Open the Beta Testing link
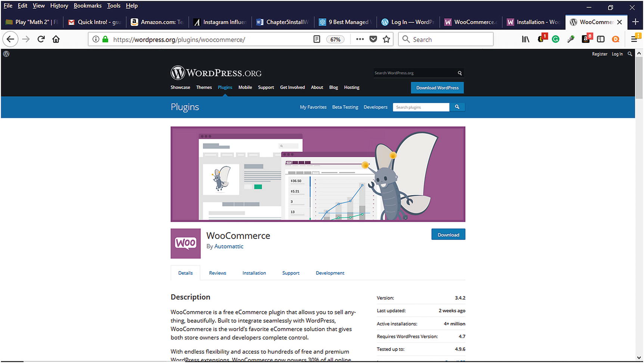Screen dimensions: 644x363 [345, 107]
